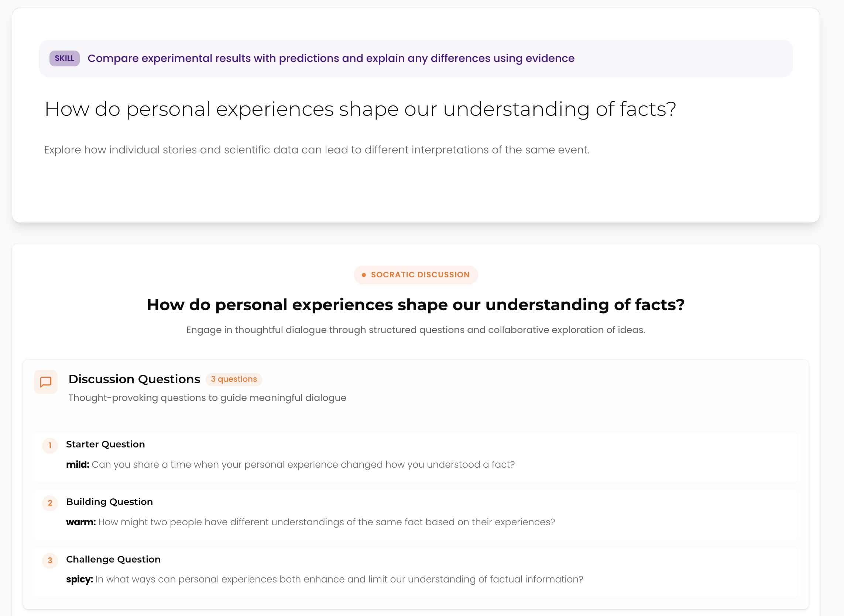Click the bold centered Socratic discussion heading
This screenshot has width=844, height=616.
pos(416,305)
